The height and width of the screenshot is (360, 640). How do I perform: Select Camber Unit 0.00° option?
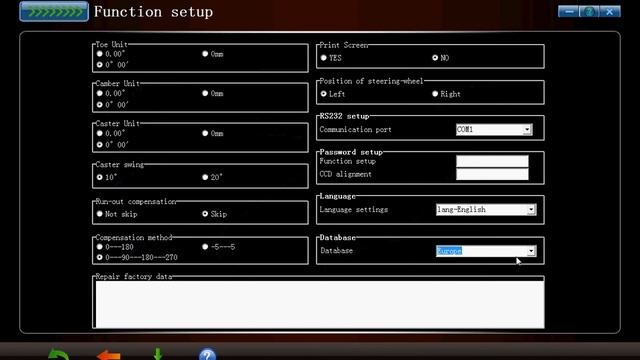pyautogui.click(x=100, y=93)
